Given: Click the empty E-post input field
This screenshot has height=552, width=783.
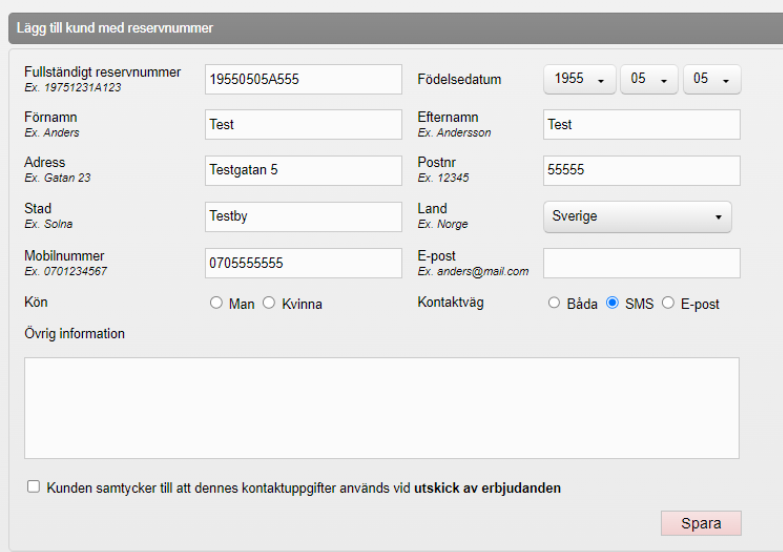Looking at the screenshot, I should 641,263.
